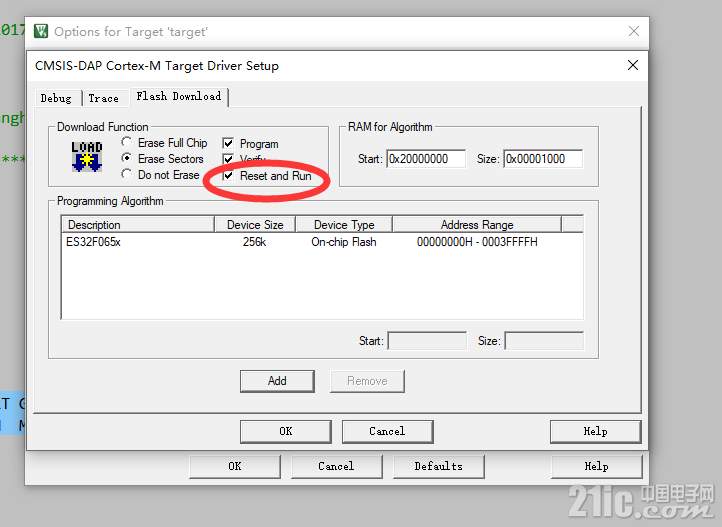This screenshot has height=527, width=722.
Task: Click Programming Algorithm Start field
Action: [x=427, y=341]
